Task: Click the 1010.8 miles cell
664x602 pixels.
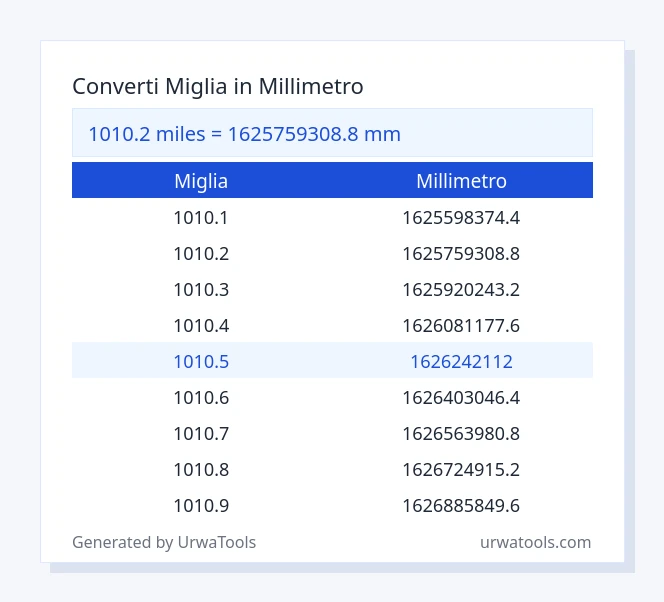Action: (201, 470)
